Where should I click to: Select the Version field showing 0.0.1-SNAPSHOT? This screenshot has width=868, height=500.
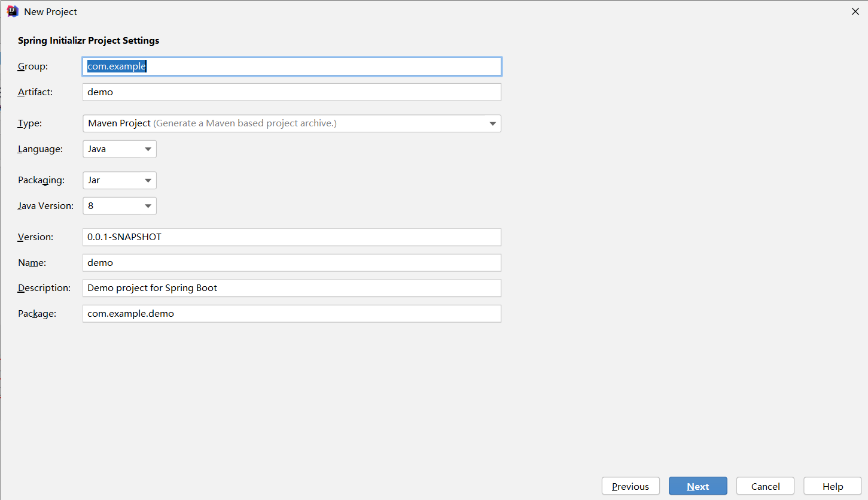291,237
